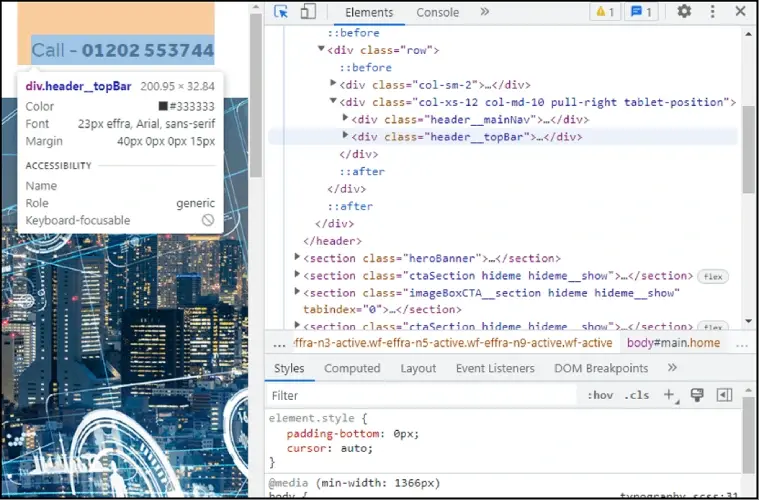
Task: Show more styles pane tabs chevron
Action: (x=672, y=368)
